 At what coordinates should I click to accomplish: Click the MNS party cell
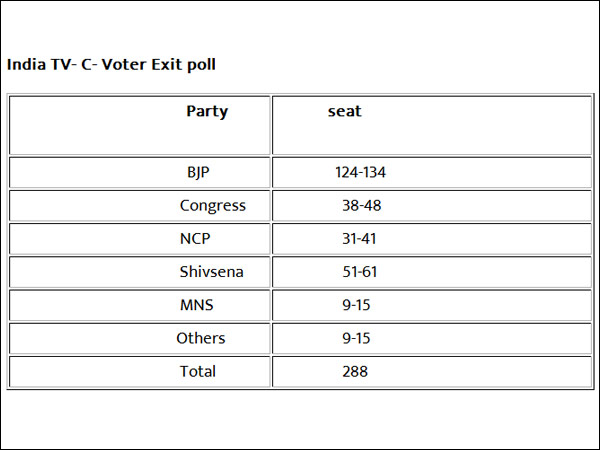(x=197, y=305)
